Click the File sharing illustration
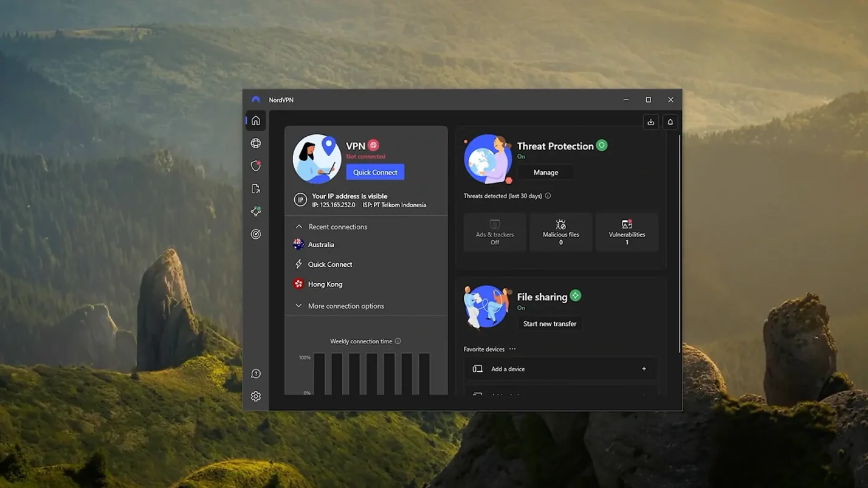The image size is (868, 488). pos(487,307)
